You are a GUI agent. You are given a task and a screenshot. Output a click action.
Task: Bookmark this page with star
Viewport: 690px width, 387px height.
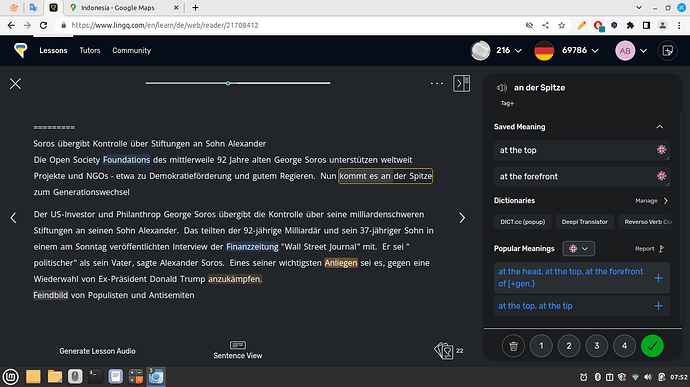coord(562,26)
